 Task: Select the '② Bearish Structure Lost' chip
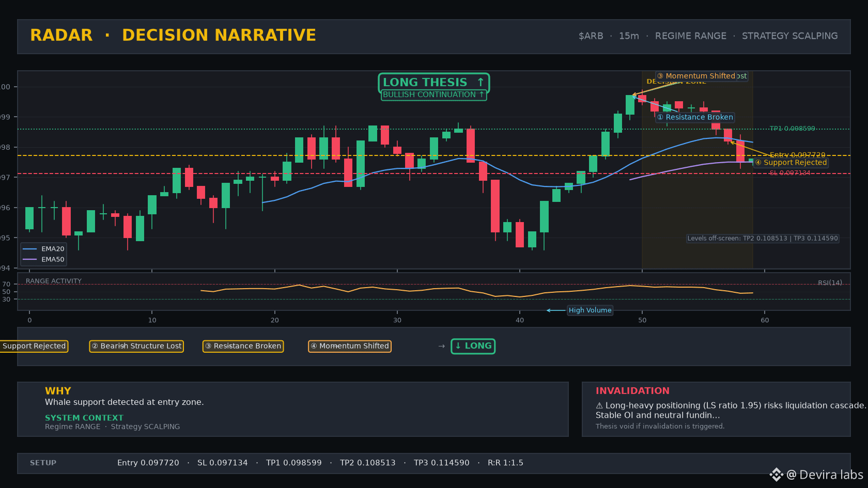coord(136,346)
